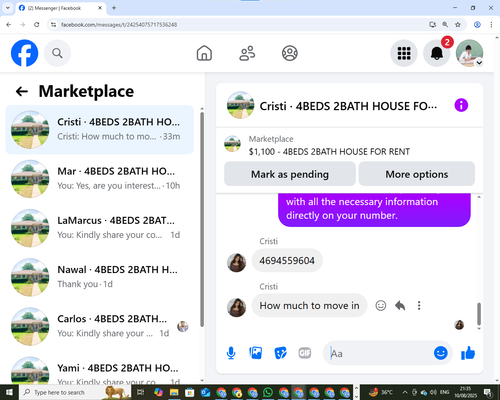Go to Facebook Home icon
The height and width of the screenshot is (400, 500).
pos(204,53)
